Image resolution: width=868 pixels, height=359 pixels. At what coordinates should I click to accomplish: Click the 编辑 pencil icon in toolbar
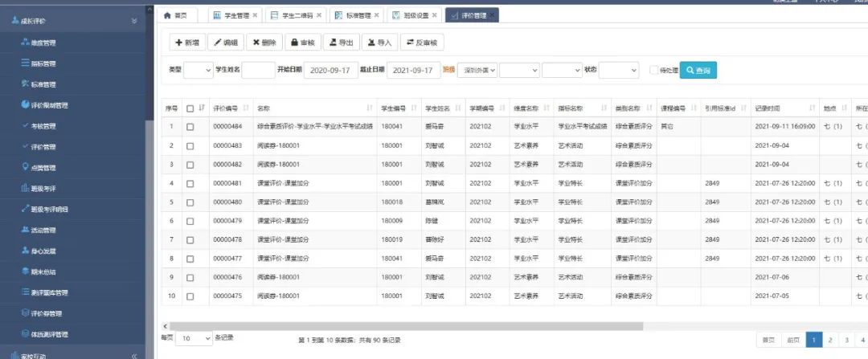tap(226, 43)
